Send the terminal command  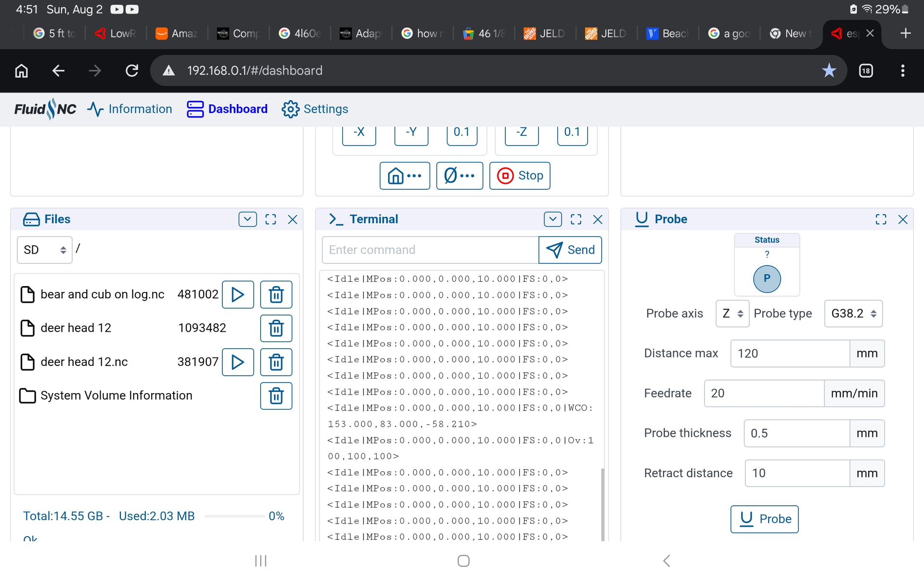(570, 250)
